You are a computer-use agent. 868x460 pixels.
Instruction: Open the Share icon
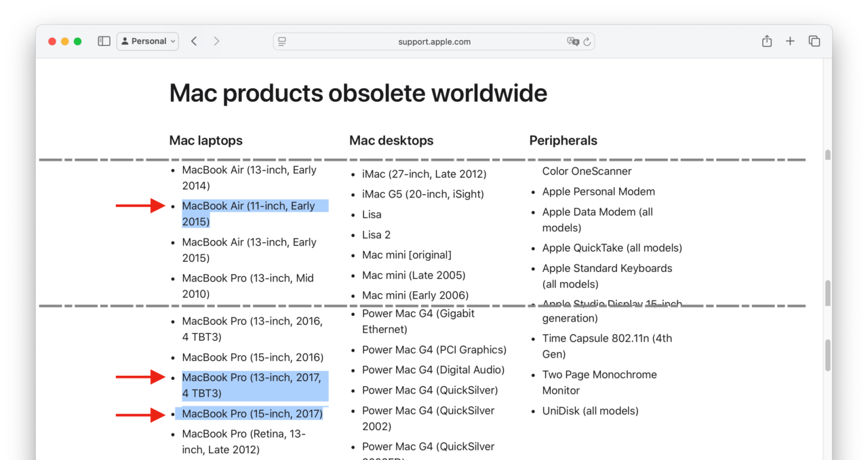tap(766, 41)
